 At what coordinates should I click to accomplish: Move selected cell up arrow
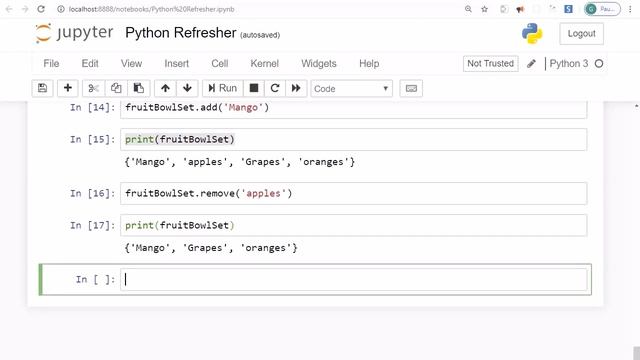click(165, 88)
